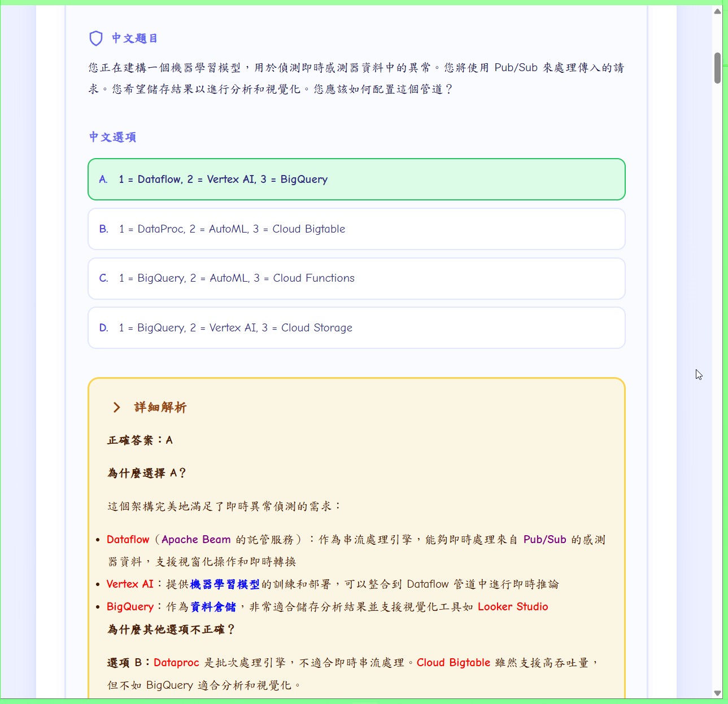Select option A: Dataflow, Vertex AI, BigQuery
Viewport: 728px width, 704px height.
point(356,180)
